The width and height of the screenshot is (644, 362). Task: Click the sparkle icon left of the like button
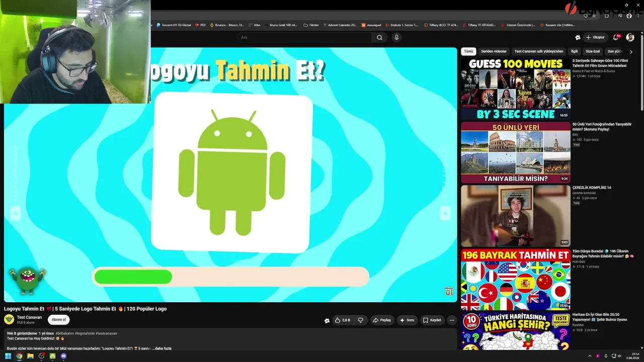coord(327,320)
